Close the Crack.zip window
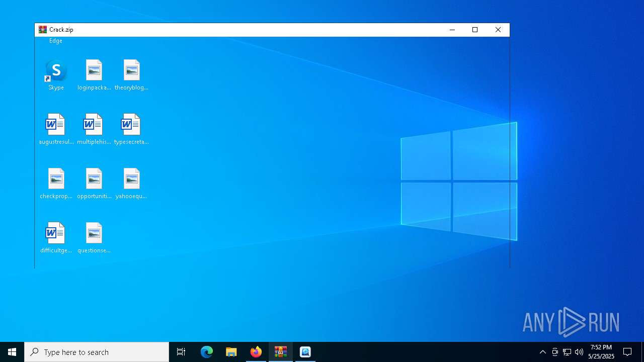This screenshot has height=362, width=644. tap(498, 30)
